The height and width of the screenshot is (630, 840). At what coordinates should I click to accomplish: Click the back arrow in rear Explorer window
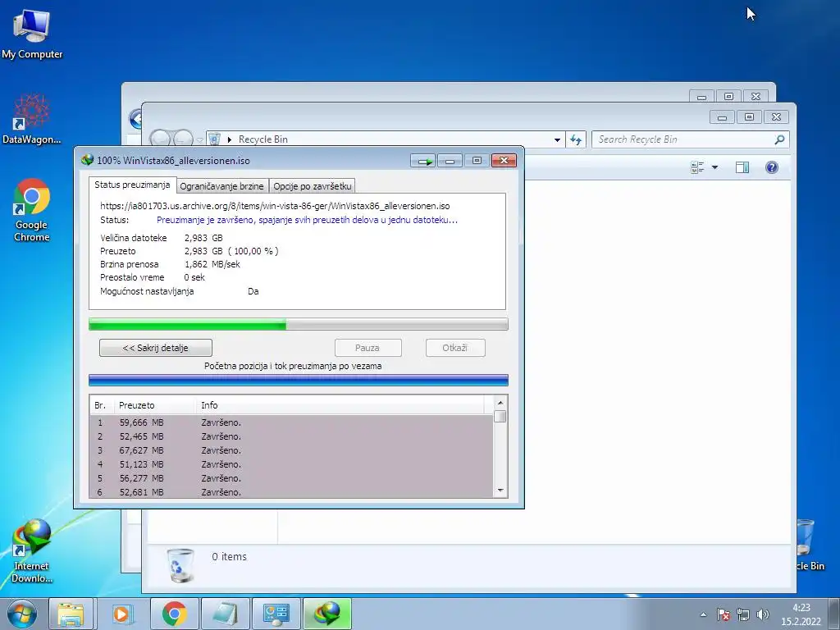coord(136,118)
